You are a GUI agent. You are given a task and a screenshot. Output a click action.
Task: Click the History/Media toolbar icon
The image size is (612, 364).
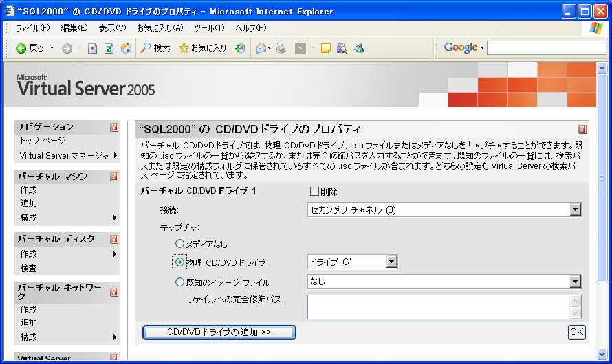pyautogui.click(x=241, y=48)
